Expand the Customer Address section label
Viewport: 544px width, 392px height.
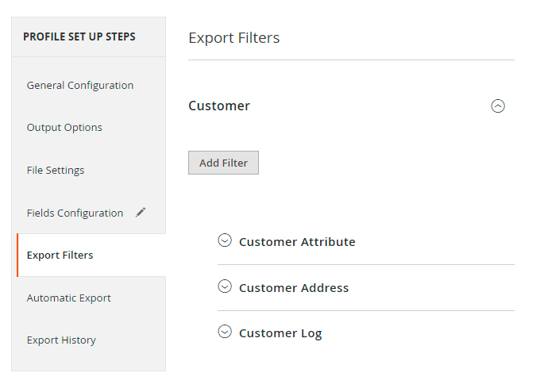(294, 288)
